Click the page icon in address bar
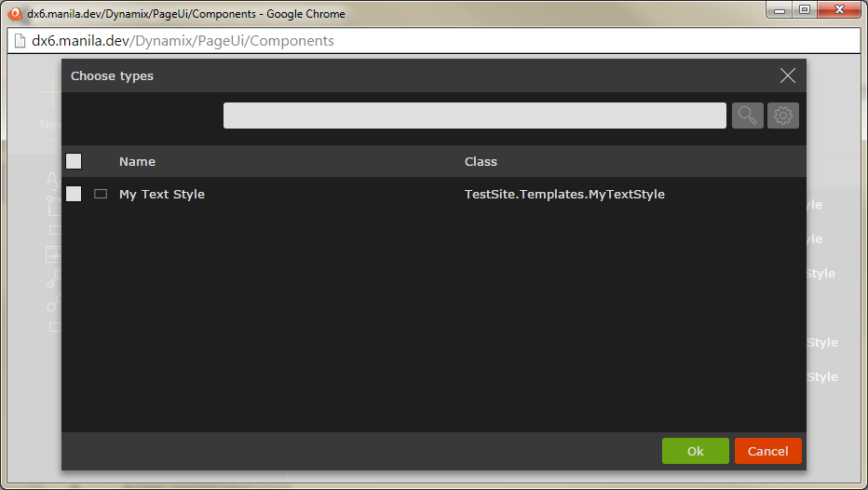The height and width of the screenshot is (490, 868). 19,41
